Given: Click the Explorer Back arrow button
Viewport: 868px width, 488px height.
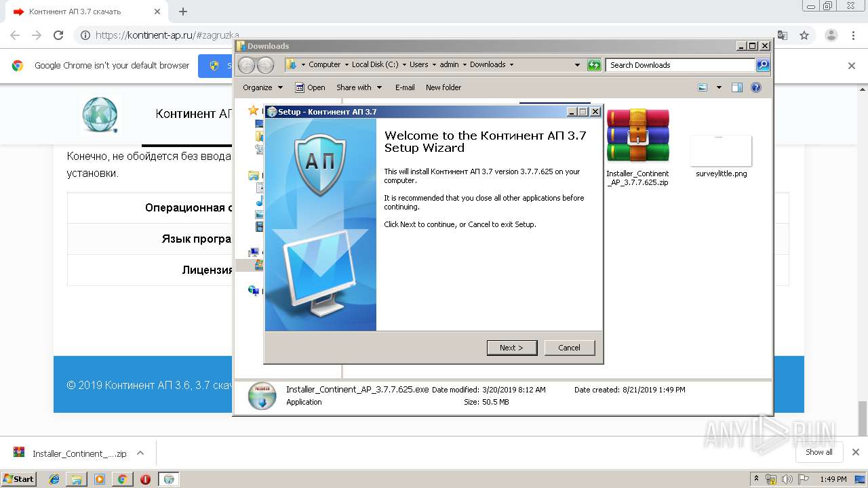Looking at the screenshot, I should tap(246, 65).
